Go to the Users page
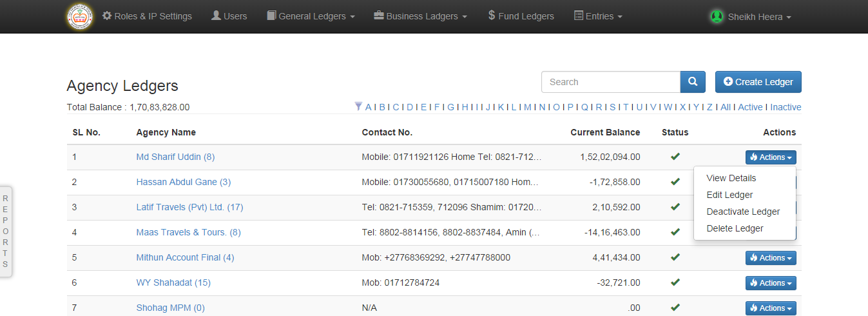868x316 pixels. click(229, 16)
